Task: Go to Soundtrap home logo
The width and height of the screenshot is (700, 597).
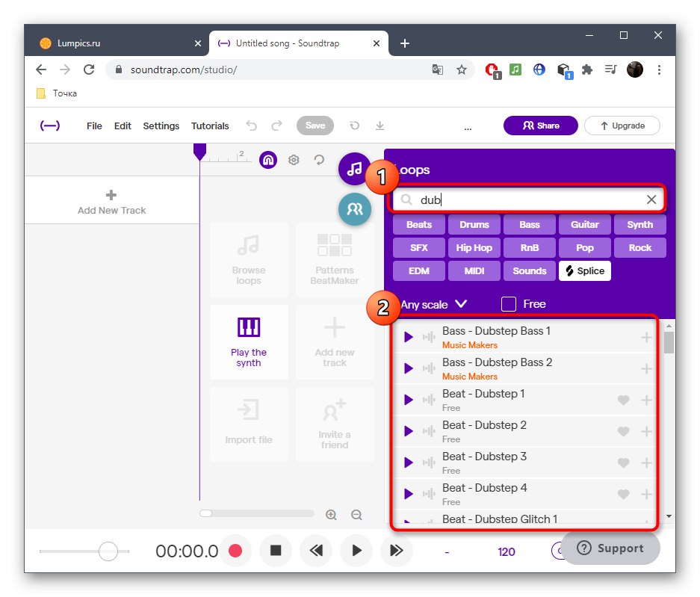Action: [50, 126]
